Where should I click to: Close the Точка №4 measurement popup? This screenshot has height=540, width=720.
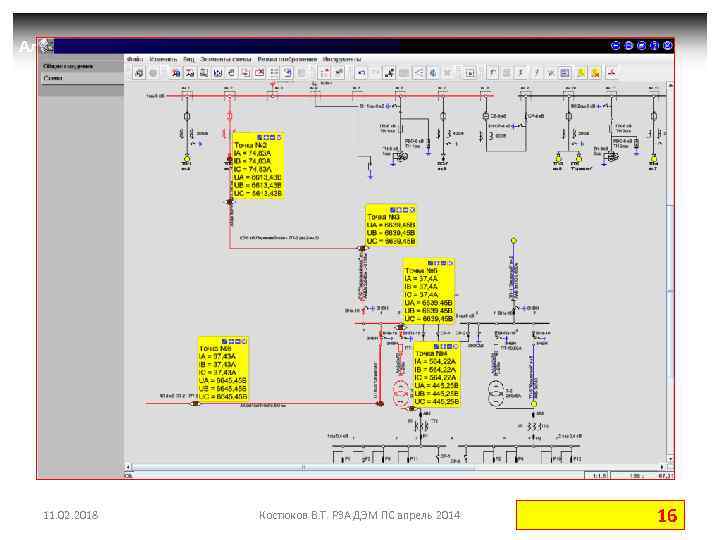pos(456,346)
